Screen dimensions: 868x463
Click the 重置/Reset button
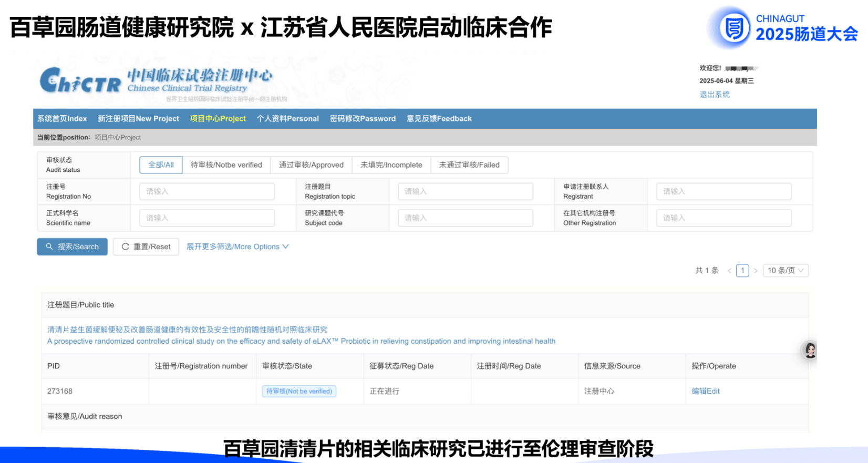tap(146, 246)
